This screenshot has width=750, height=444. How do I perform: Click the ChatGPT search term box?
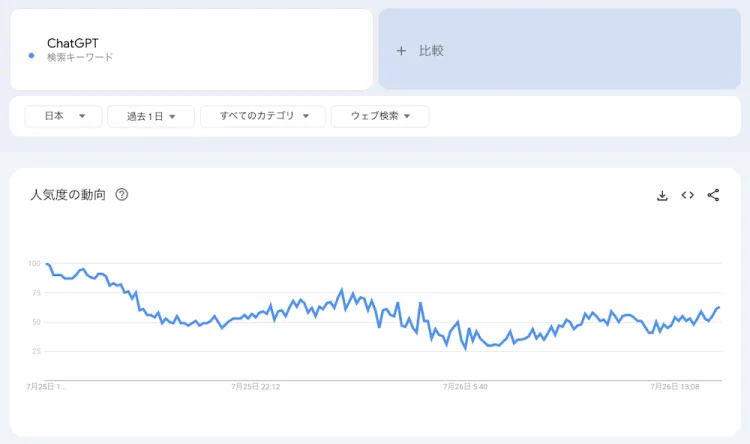(191, 49)
